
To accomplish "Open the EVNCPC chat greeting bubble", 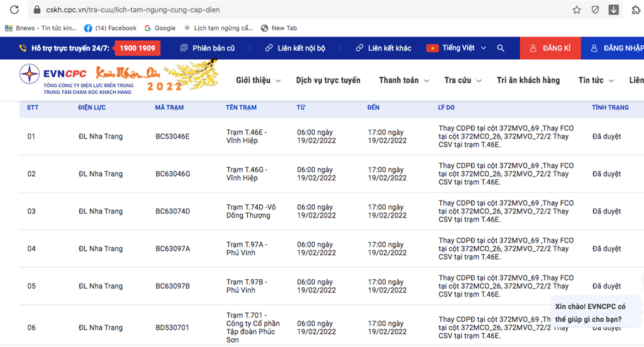I will tap(595, 313).
